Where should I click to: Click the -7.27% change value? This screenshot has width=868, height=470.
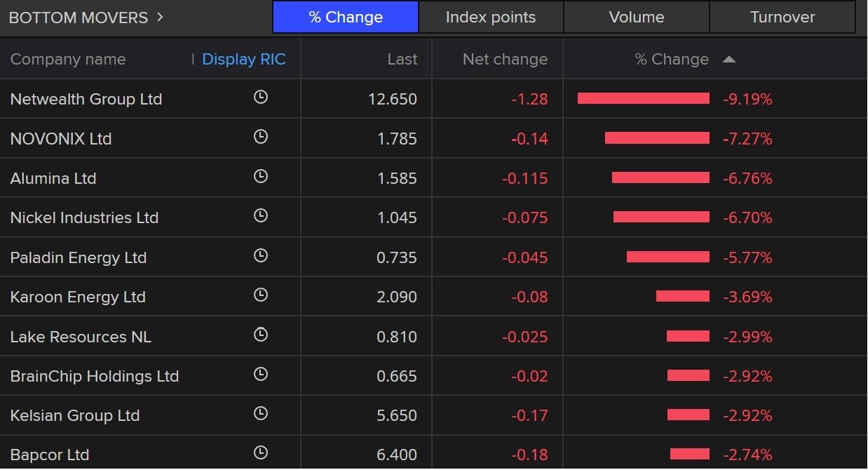pos(747,139)
